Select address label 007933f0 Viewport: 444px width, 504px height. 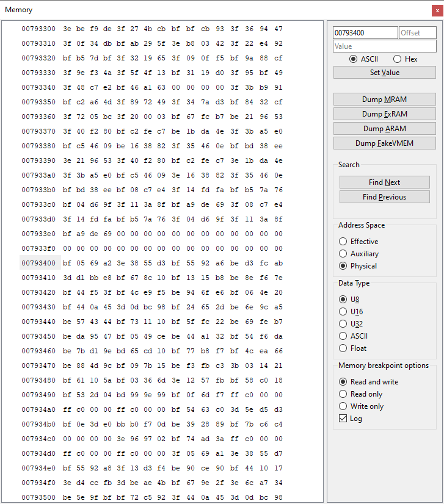(38, 248)
